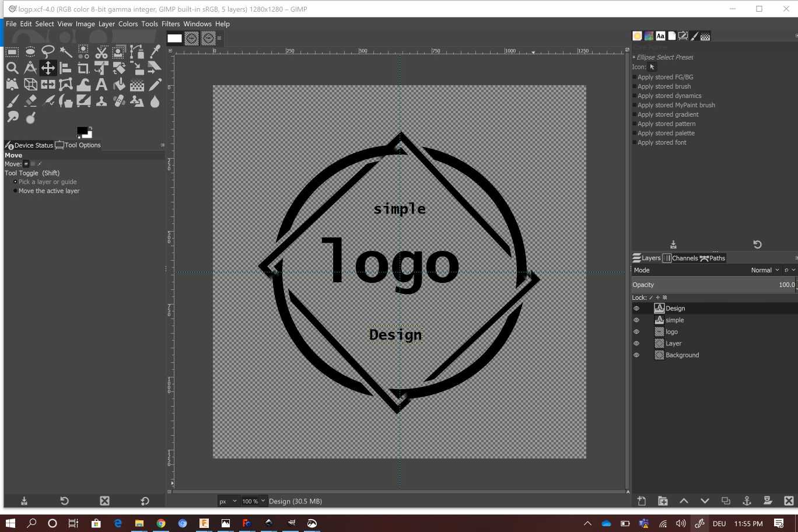Hide the Design layer

point(636,309)
